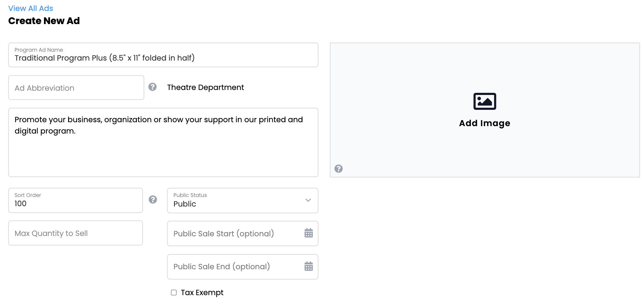Click help icon beside Ad Abbreviation
The width and height of the screenshot is (644, 304).
point(152,87)
